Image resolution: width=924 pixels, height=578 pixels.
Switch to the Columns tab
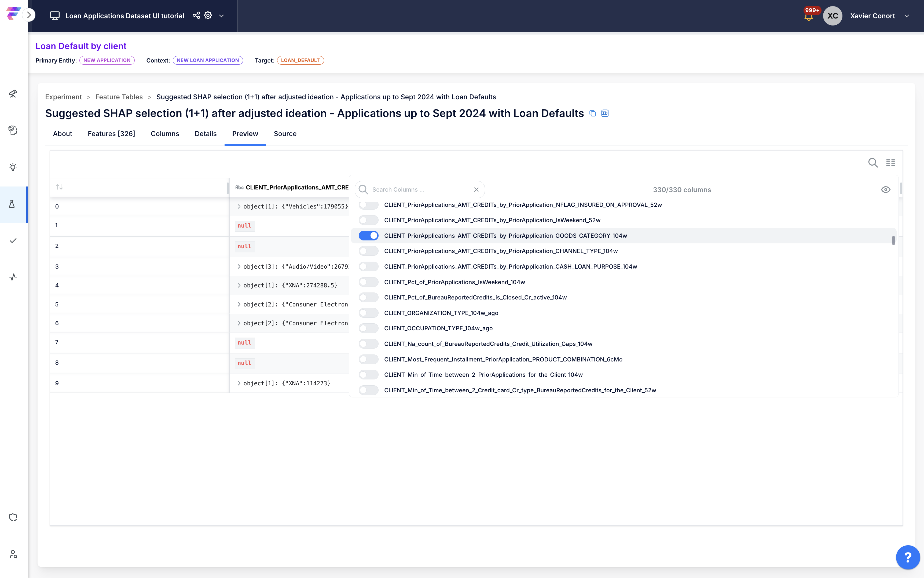tap(165, 134)
